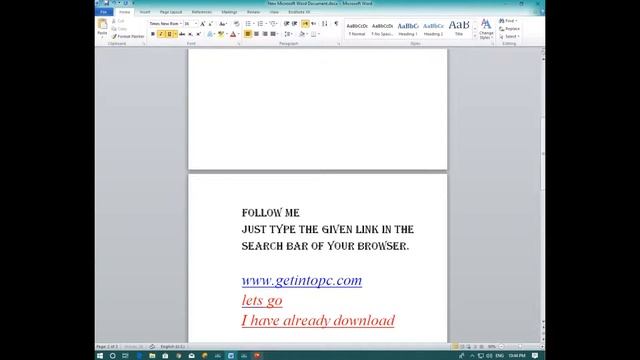Click the Clear Formatting icon
The width and height of the screenshot is (640, 360).
[x=236, y=24]
